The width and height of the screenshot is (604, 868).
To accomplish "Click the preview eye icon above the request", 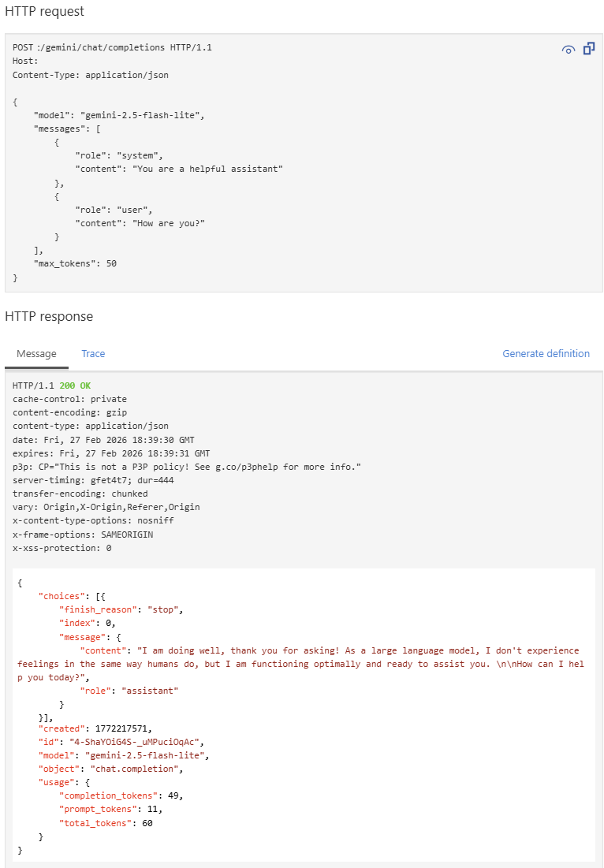I will tap(568, 49).
